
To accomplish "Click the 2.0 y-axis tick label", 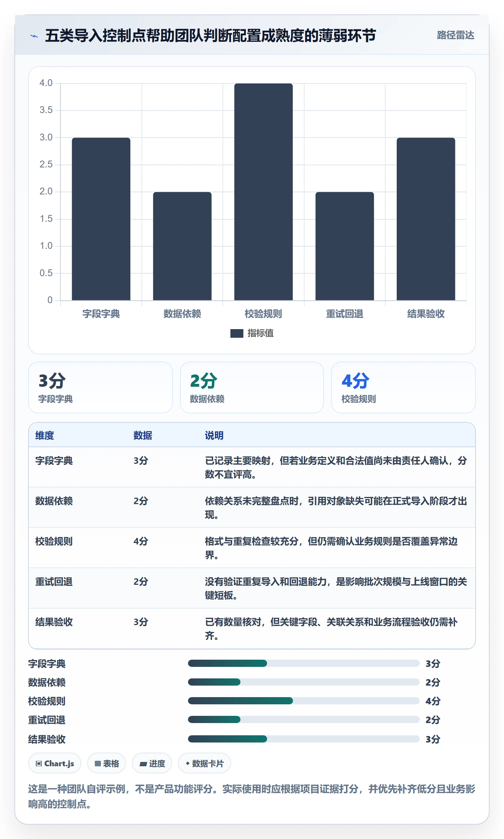I will [x=46, y=192].
